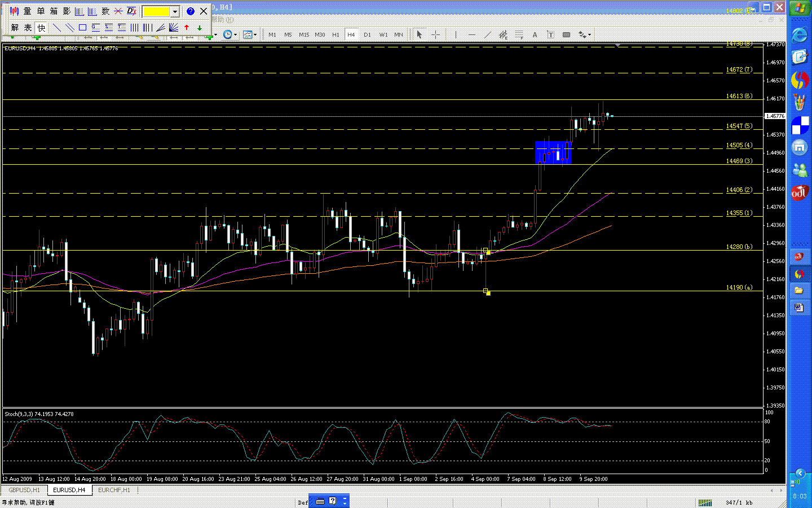Switch to the EURUSD,H4 chart tab
Screen dimensions: 812x508
point(69,490)
